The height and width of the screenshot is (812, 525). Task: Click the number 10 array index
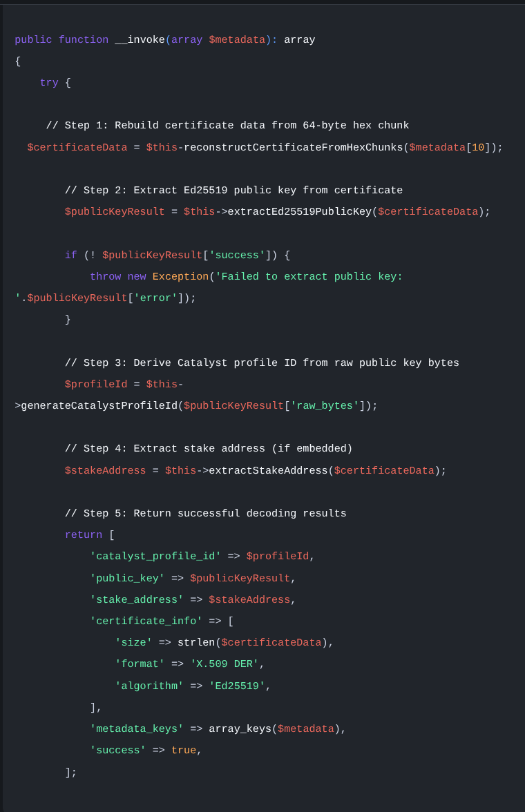point(478,148)
